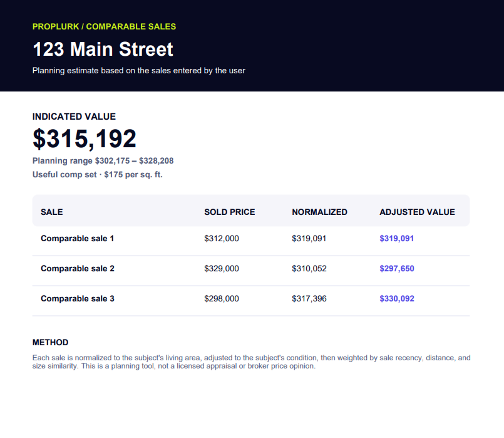The image size is (504, 438).
Task: Click the PROPLURK / COMPARABLE SALES header label
Action: point(104,26)
